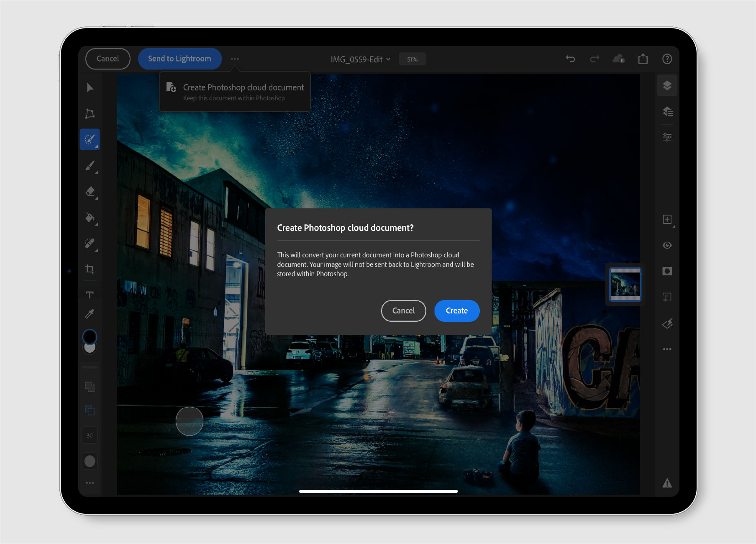Click the warning triangle icon
The width and height of the screenshot is (756, 544).
(x=667, y=483)
